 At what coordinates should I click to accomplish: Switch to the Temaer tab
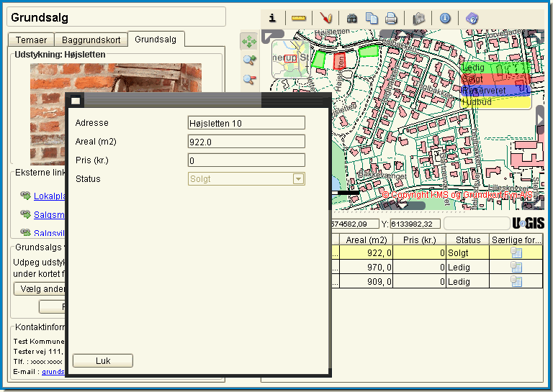pyautogui.click(x=31, y=40)
